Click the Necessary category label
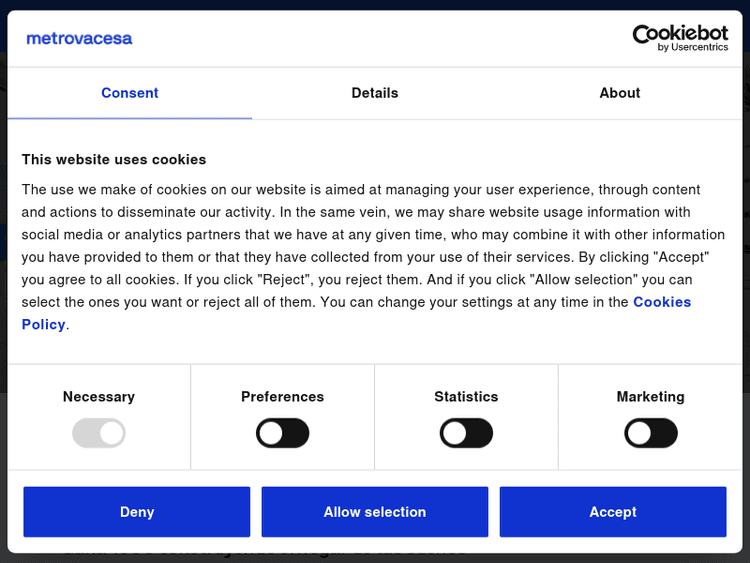 coord(99,397)
